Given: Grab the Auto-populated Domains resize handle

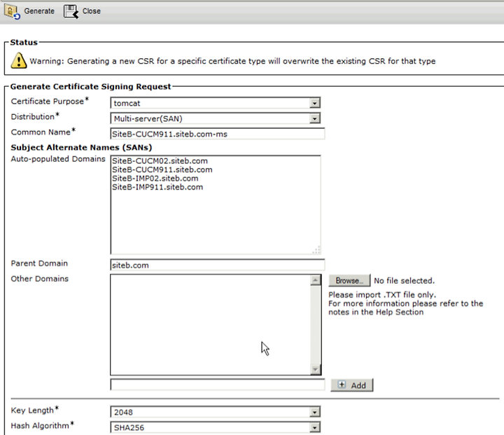Looking at the screenshot, I should (316, 250).
